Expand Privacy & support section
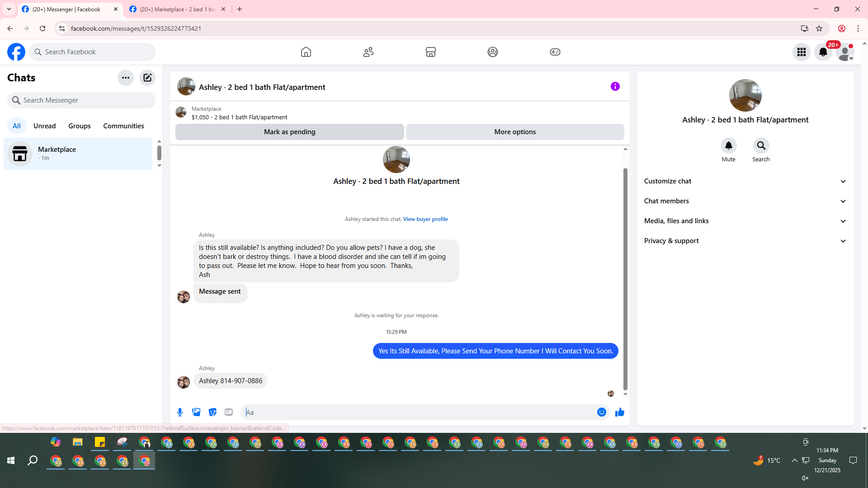Viewport: 868px width, 488px height. [745, 241]
